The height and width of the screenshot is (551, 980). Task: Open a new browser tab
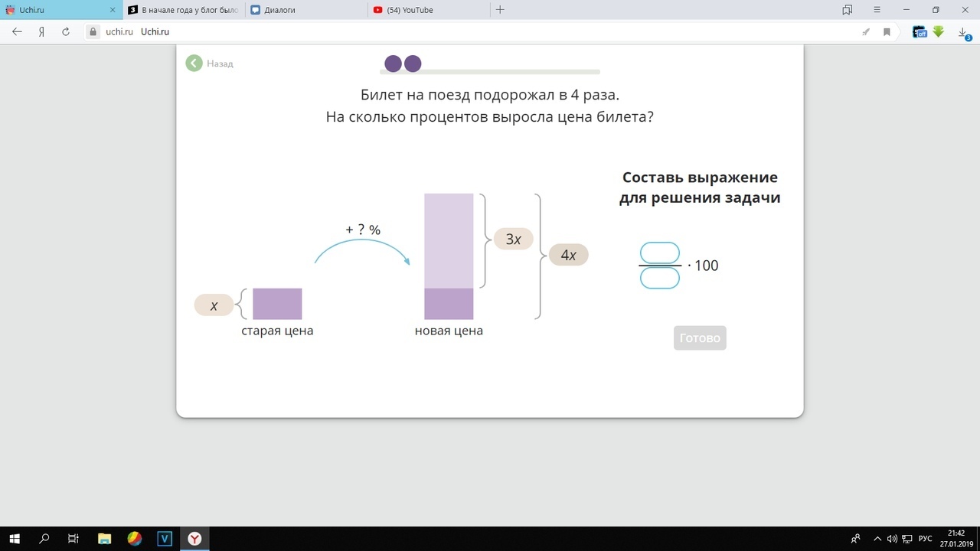coord(500,10)
